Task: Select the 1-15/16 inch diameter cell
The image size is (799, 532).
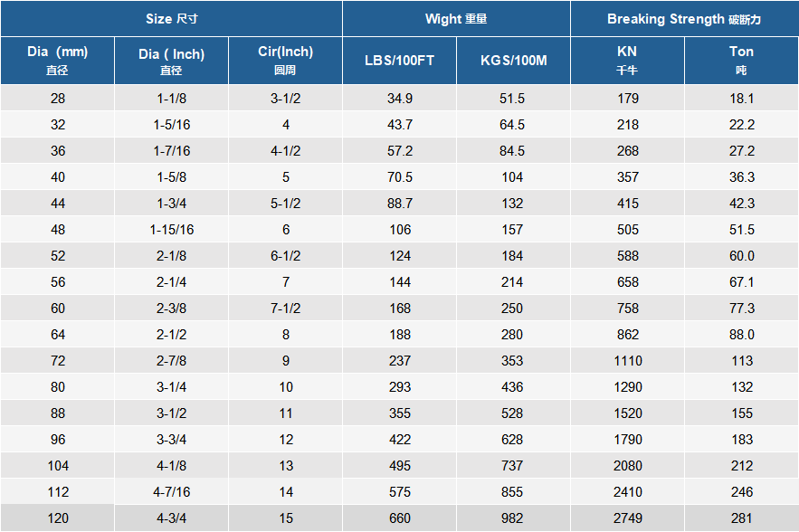Action: [171, 230]
